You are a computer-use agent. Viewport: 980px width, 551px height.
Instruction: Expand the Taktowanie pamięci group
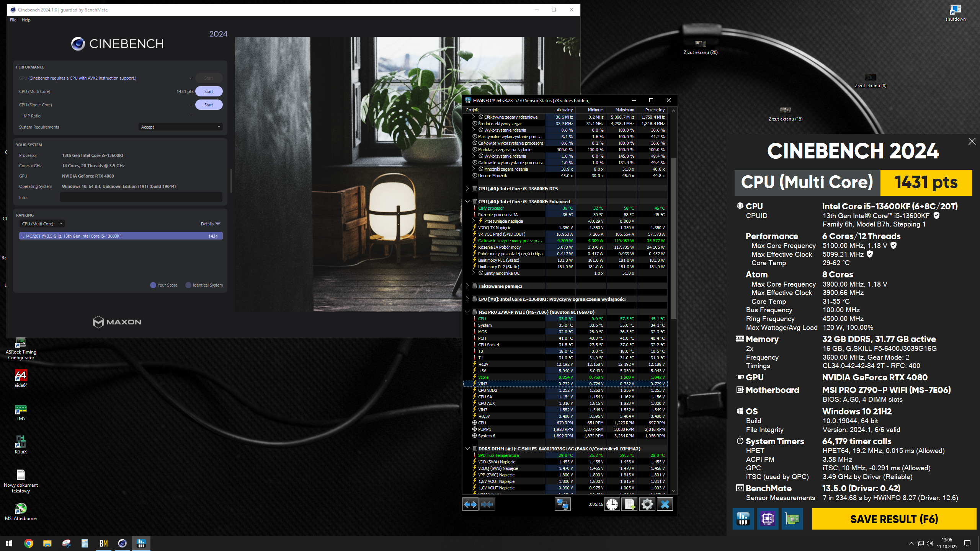tap(467, 286)
